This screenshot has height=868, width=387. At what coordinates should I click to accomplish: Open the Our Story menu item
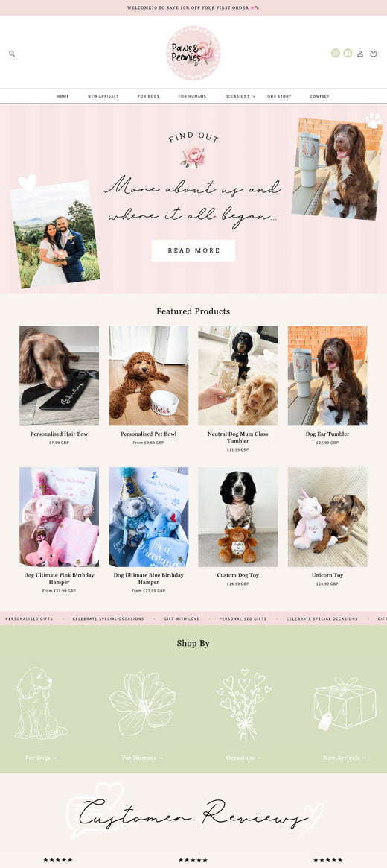pyautogui.click(x=279, y=96)
